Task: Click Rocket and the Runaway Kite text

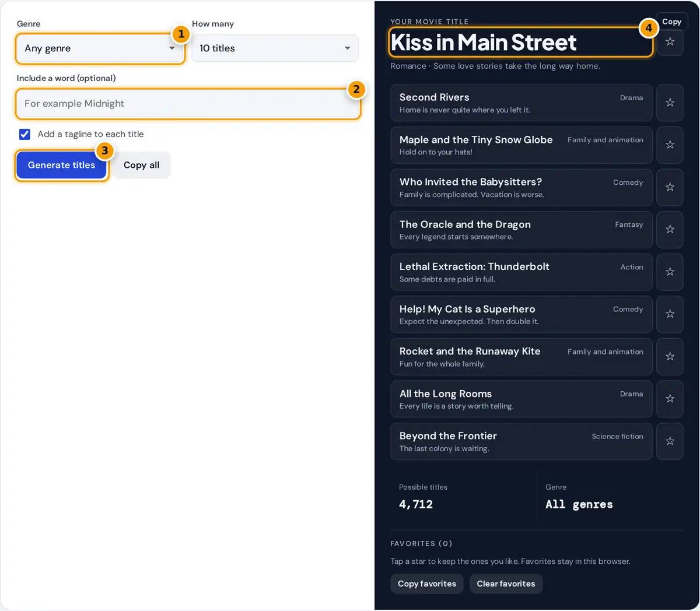Action: pos(470,351)
